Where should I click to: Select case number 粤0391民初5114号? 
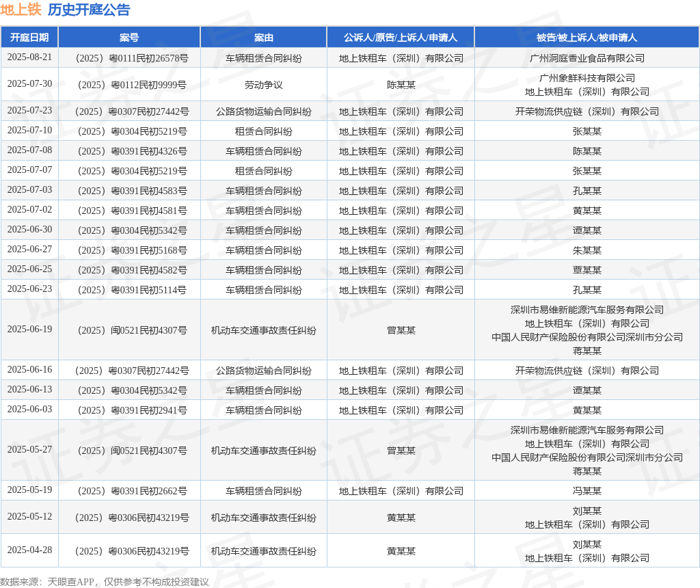(132, 290)
